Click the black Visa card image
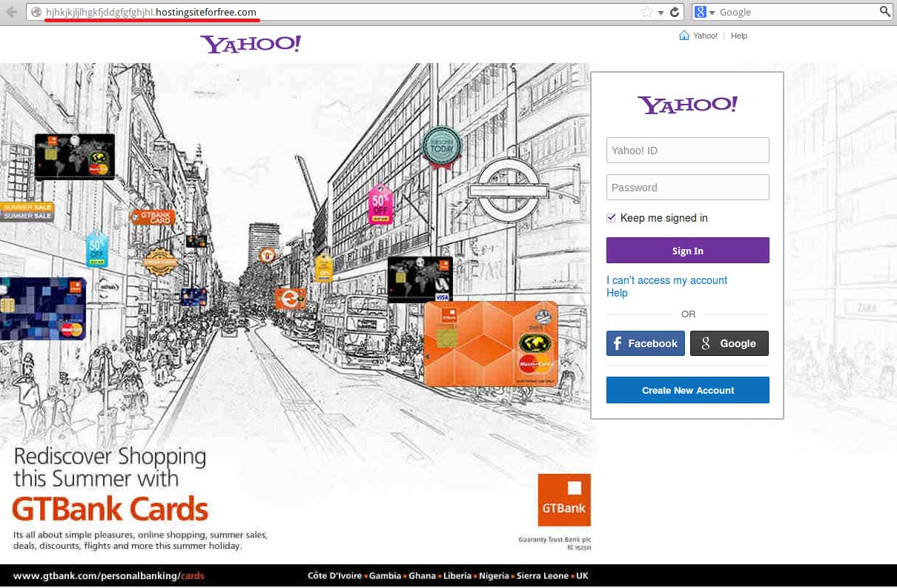Screen dimensions: 897x588 (x=420, y=280)
